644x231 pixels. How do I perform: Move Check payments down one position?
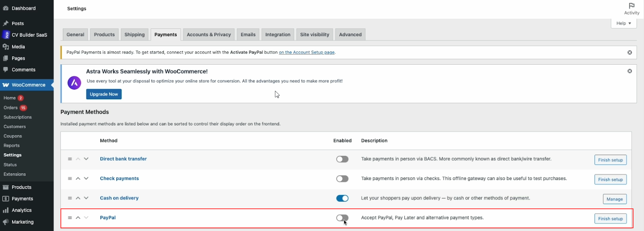[86, 178]
